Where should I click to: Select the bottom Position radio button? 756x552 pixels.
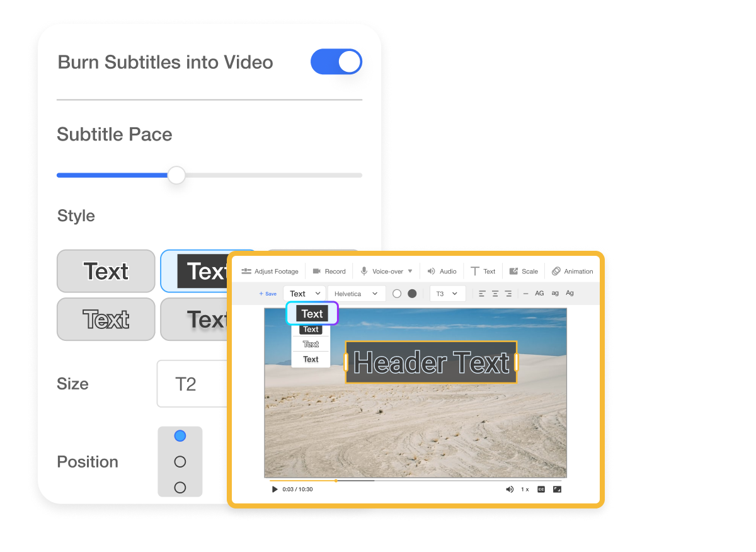(x=180, y=487)
